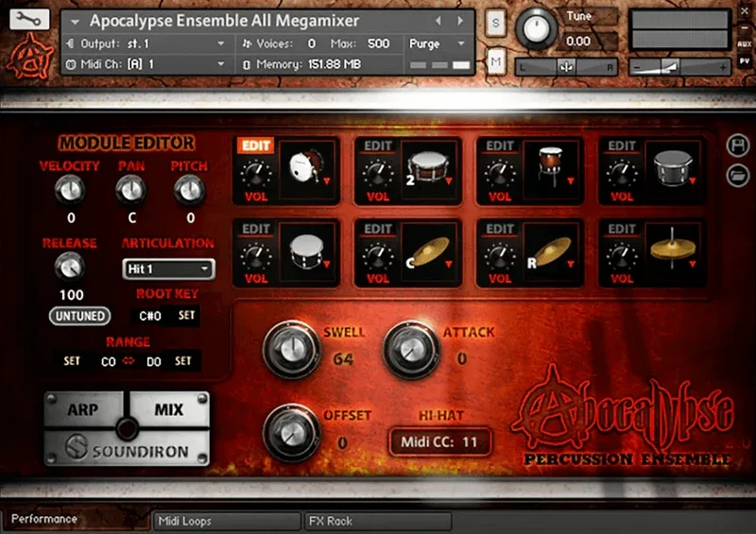Viewport: 756px width, 534px height.
Task: Click the save preset floppy icon
Action: pyautogui.click(x=738, y=146)
